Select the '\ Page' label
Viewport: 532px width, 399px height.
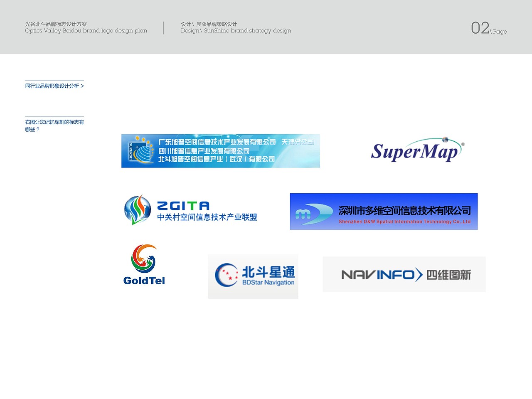pyautogui.click(x=499, y=32)
